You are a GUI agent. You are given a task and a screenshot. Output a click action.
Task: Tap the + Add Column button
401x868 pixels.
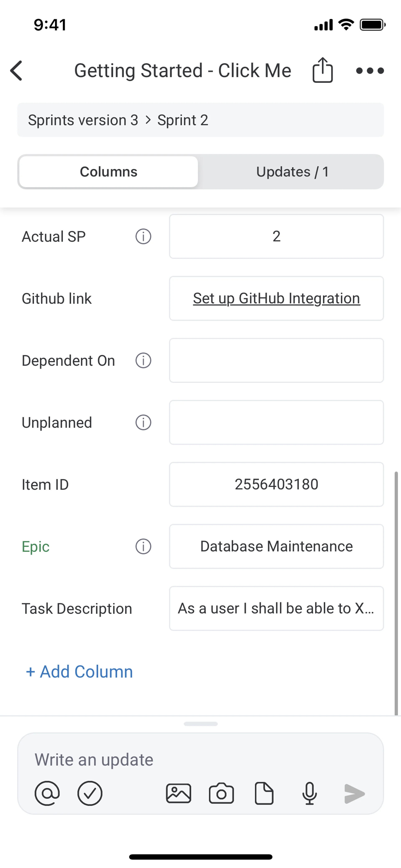pos(80,671)
